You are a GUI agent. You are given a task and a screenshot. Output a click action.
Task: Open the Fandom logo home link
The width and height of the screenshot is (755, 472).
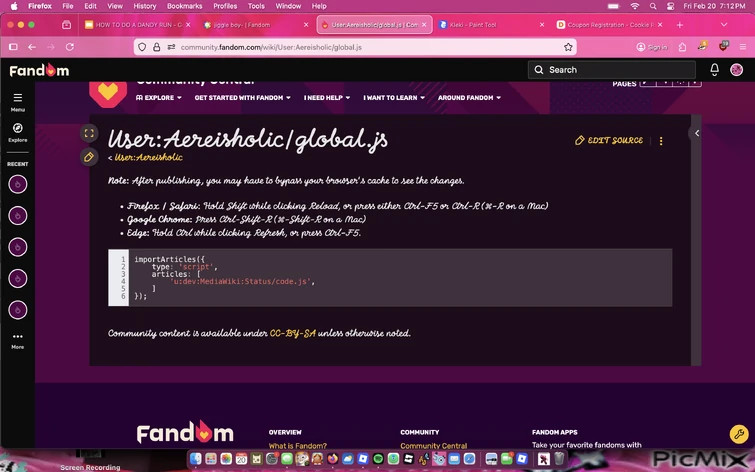[x=39, y=70]
